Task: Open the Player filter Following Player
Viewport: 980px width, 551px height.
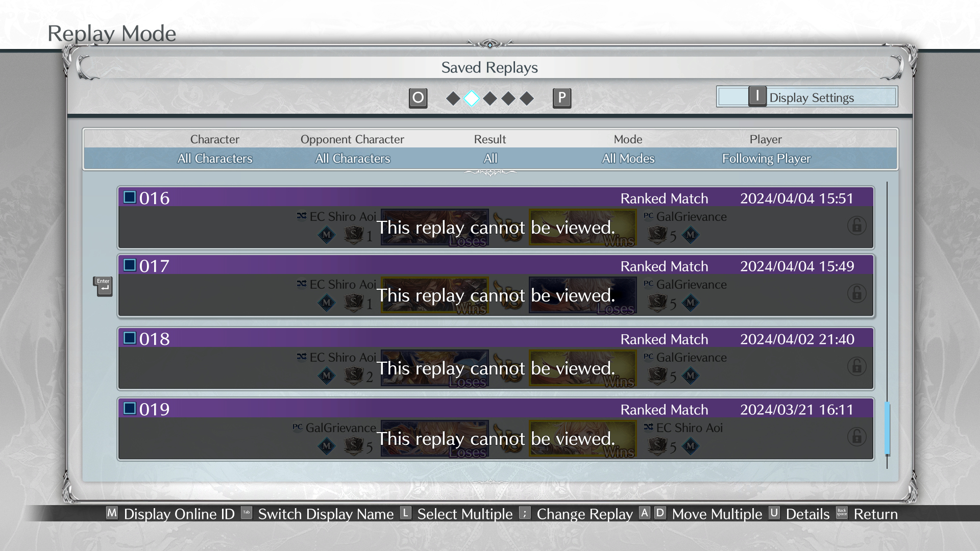Action: coord(766,159)
